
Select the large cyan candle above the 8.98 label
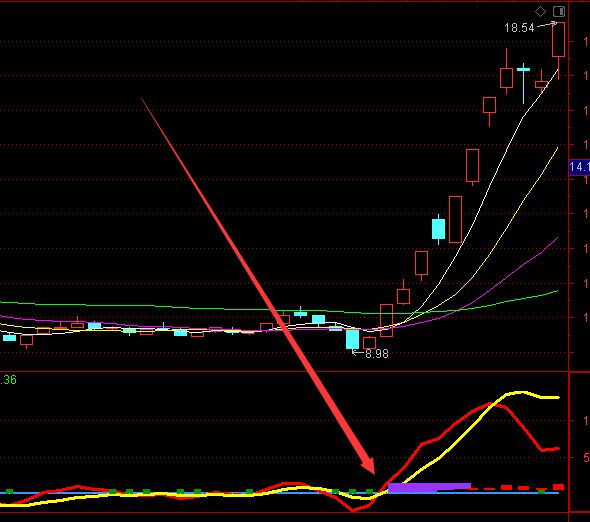[353, 339]
